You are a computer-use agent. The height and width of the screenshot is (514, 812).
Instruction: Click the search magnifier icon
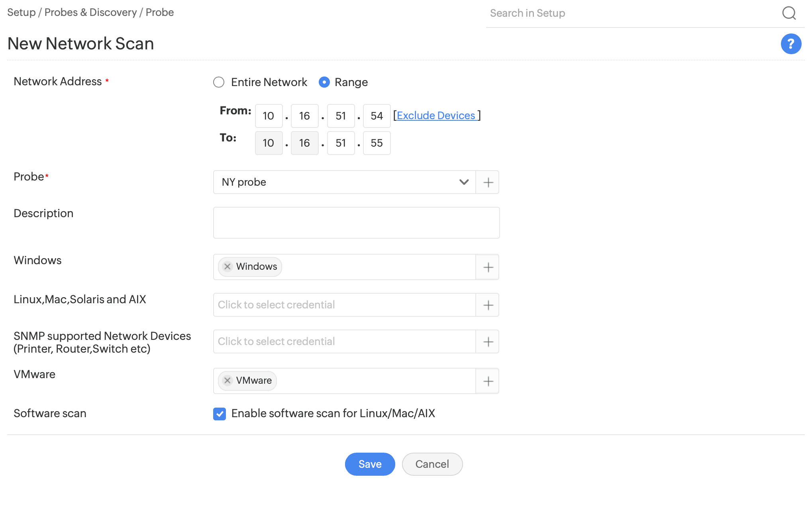(x=788, y=13)
